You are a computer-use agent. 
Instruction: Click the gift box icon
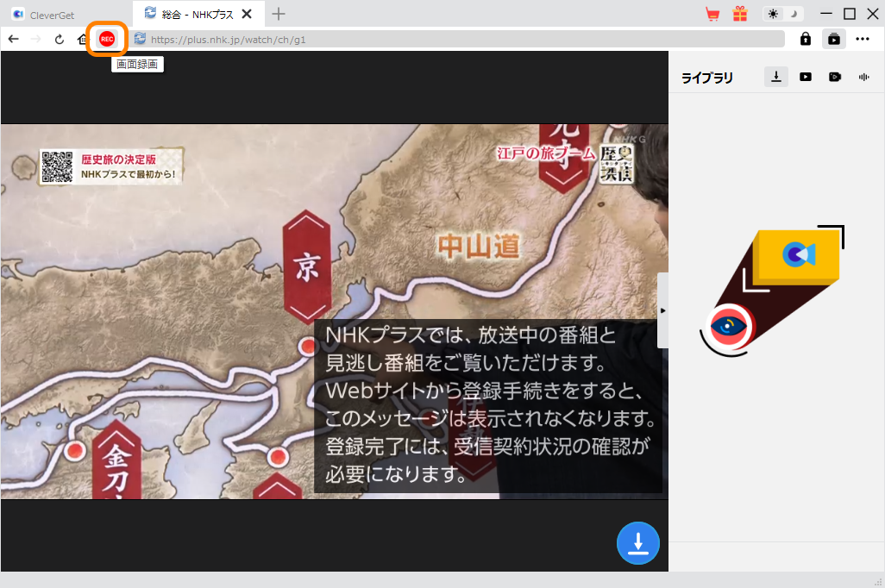pos(740,14)
